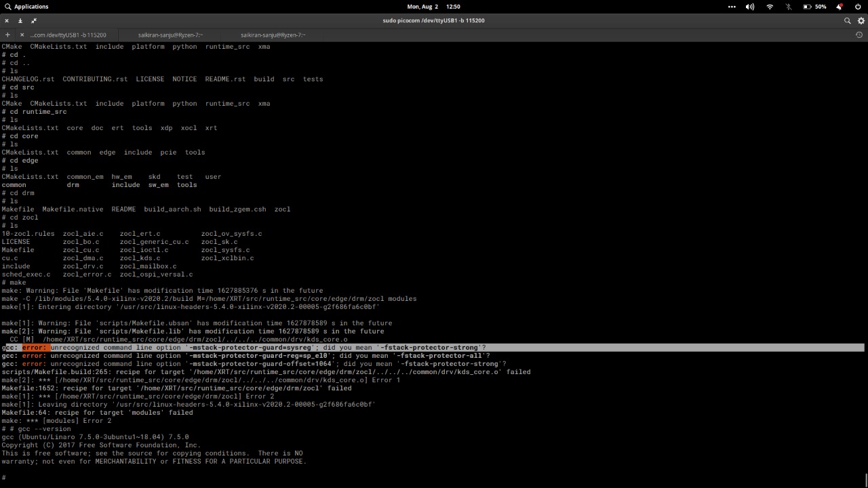Open terminal search using the magnifier icon
Image resolution: width=868 pixels, height=488 pixels.
[x=847, y=20]
